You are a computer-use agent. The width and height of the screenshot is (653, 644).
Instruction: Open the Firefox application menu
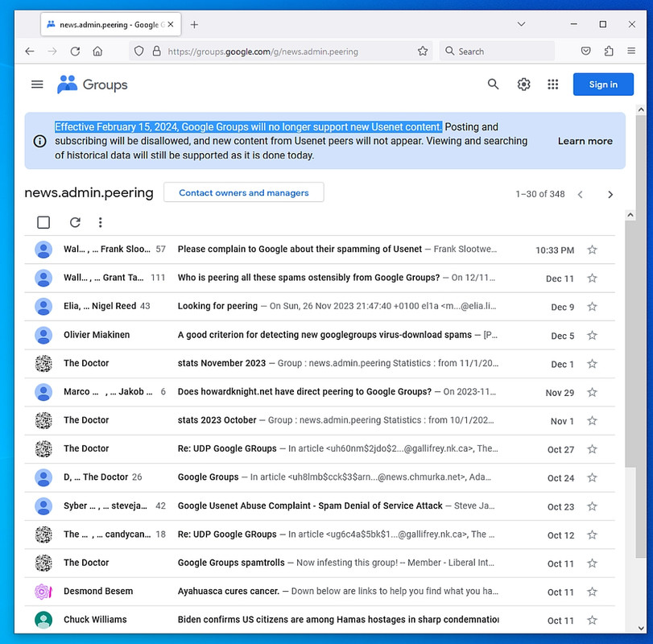tap(631, 51)
